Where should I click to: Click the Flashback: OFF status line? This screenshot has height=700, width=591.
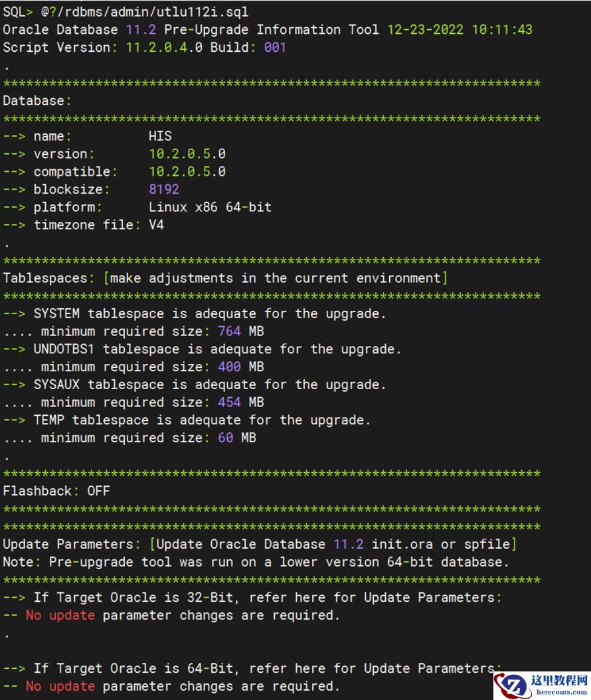pyautogui.click(x=56, y=491)
